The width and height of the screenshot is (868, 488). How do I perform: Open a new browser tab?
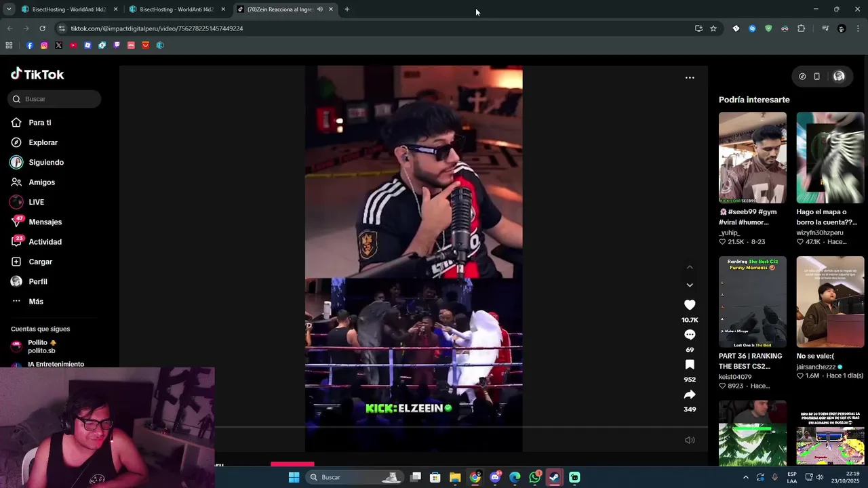(x=347, y=9)
